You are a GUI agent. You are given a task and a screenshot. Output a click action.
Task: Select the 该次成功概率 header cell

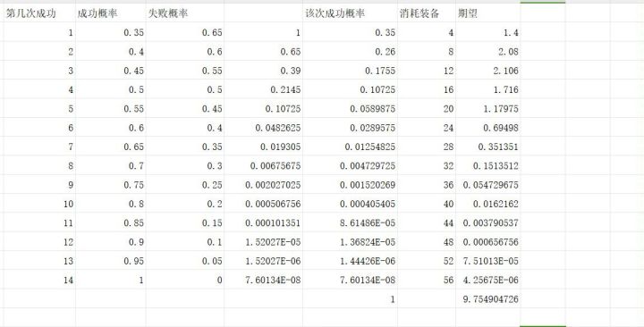(350, 13)
